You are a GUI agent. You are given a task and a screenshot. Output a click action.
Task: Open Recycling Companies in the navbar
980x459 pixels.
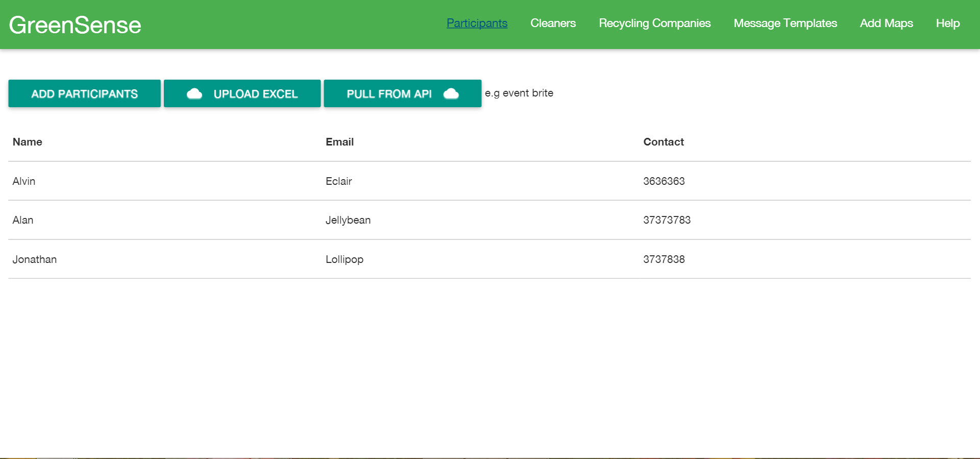pos(654,23)
